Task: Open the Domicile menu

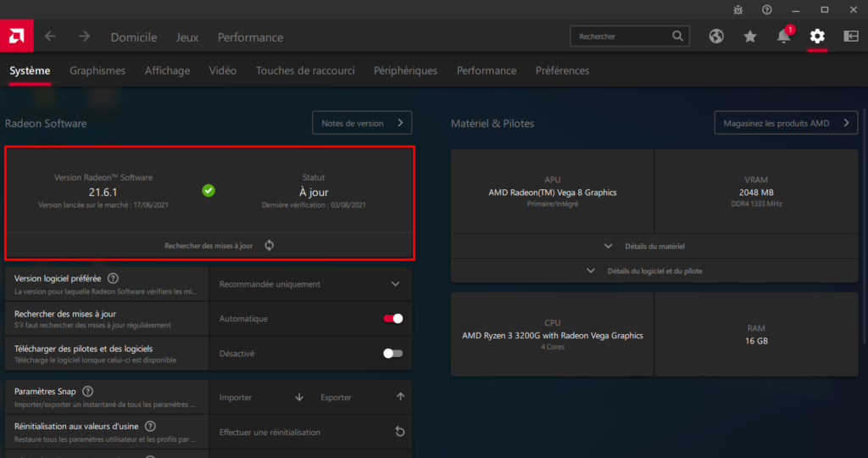Action: 134,37
